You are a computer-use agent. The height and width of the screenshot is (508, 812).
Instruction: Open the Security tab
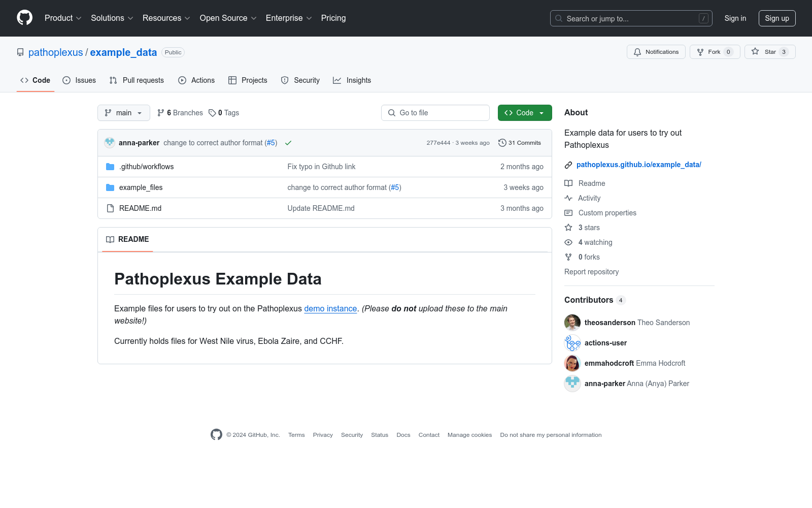[x=300, y=80]
